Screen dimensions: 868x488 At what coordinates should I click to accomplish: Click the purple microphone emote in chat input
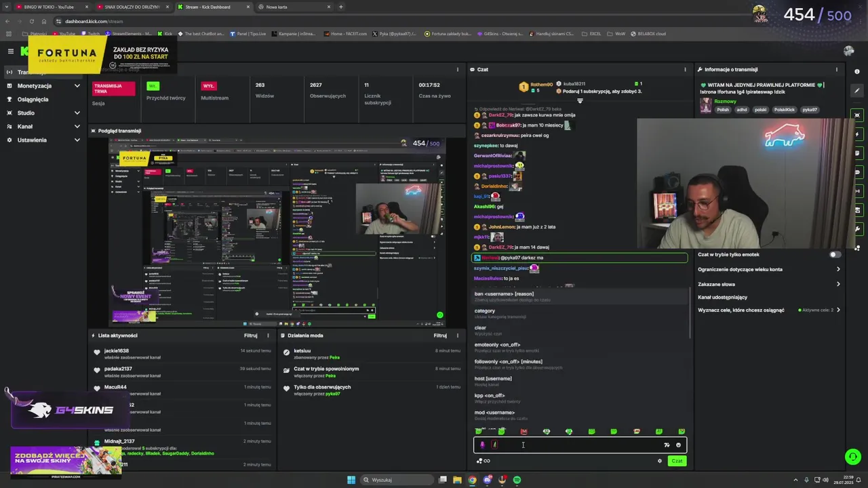point(482,445)
